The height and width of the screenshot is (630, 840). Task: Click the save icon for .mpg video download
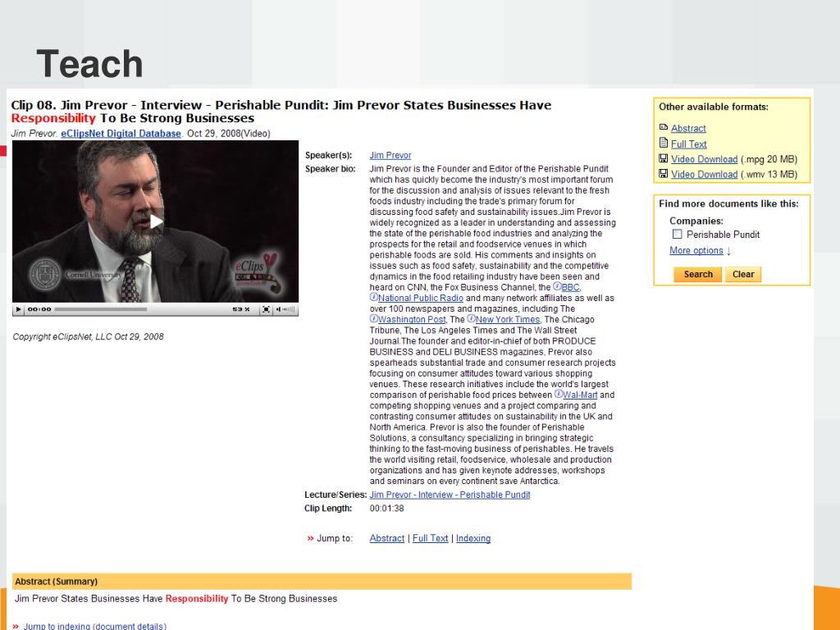click(x=663, y=158)
